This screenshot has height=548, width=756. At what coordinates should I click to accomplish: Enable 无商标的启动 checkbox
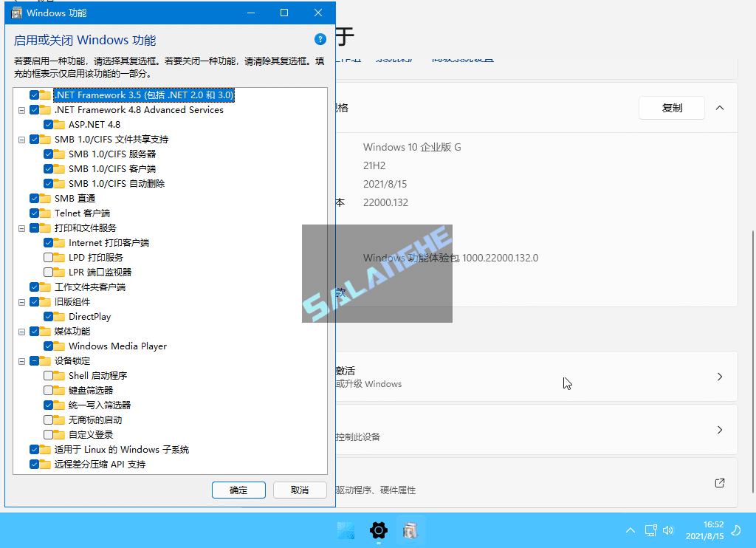[48, 419]
